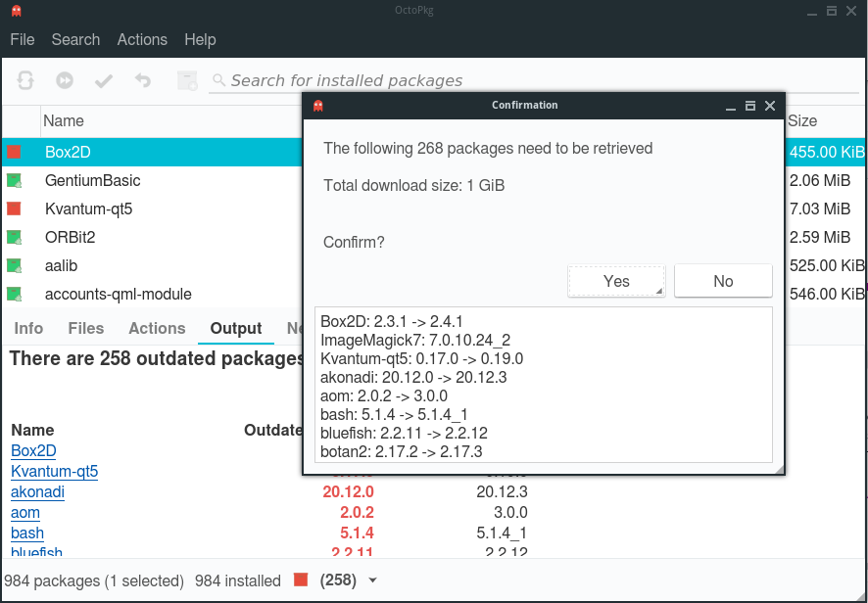
Task: Confirm the upgrade with Yes button
Action: click(x=616, y=281)
